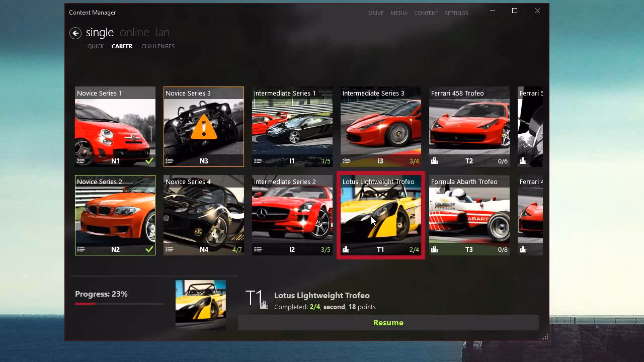The width and height of the screenshot is (644, 362).
Task: Click the list icon on Intermediate Series 1
Action: tap(258, 161)
